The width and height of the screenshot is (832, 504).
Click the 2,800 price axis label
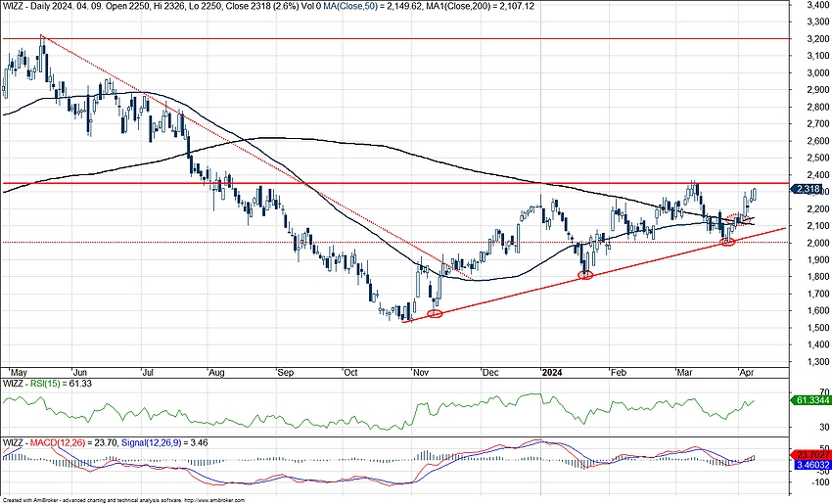point(817,107)
